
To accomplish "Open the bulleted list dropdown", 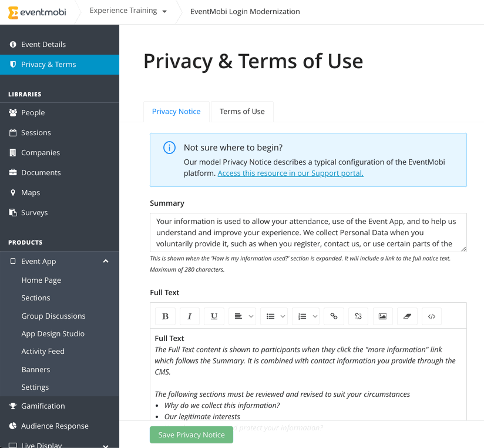I will tap(274, 316).
